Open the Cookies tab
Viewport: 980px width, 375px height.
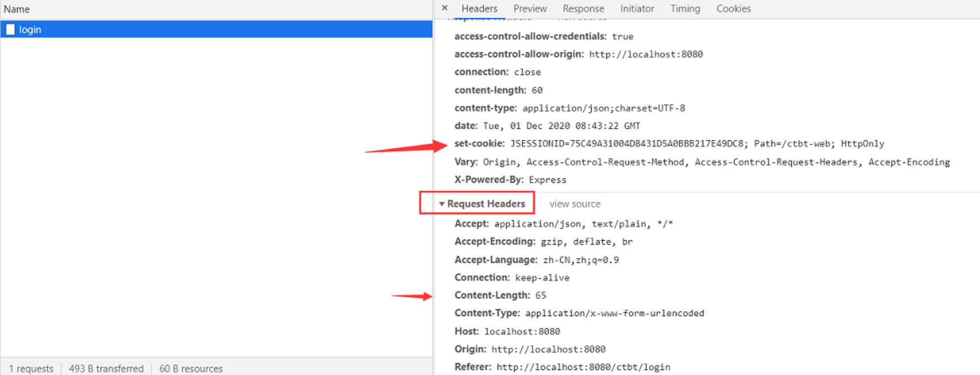(x=733, y=8)
